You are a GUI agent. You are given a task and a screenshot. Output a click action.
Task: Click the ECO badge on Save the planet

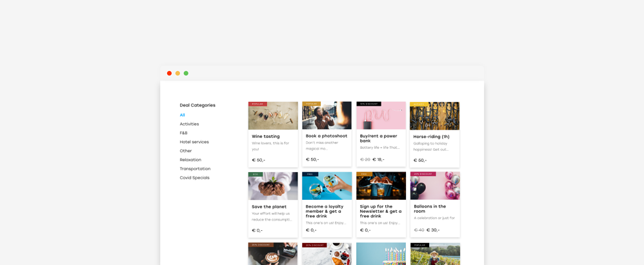coord(255,174)
